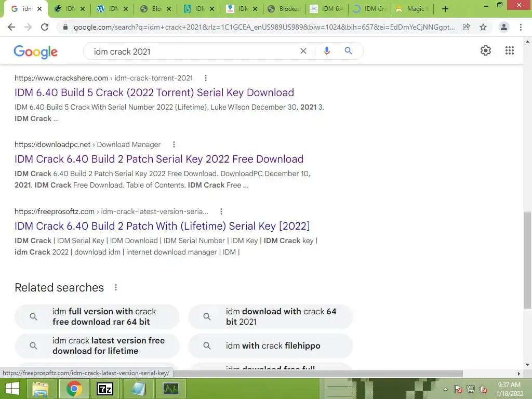Open the IDM 6.40 Build 5 Crack result
532x399 pixels.
pos(154,92)
